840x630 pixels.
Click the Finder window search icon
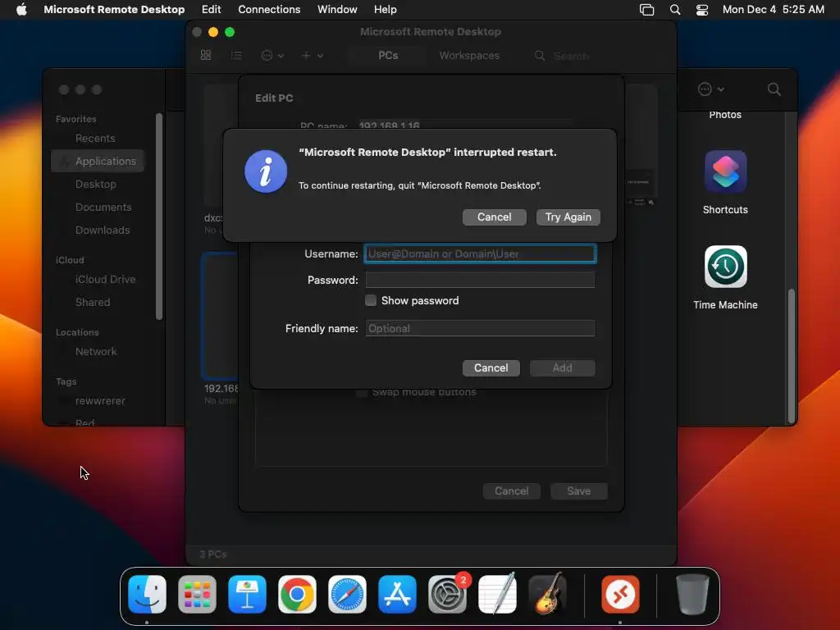[774, 89]
